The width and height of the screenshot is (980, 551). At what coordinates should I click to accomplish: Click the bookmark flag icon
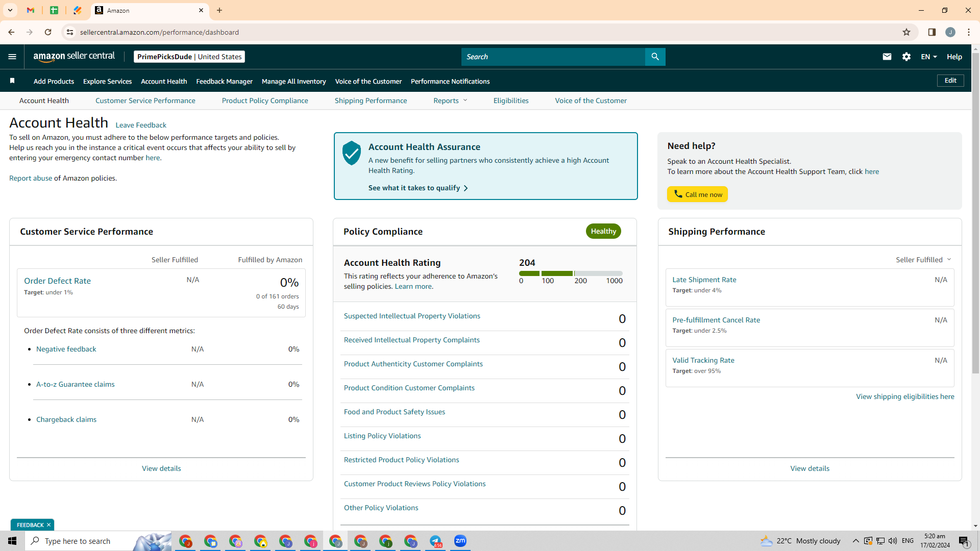tap(12, 81)
